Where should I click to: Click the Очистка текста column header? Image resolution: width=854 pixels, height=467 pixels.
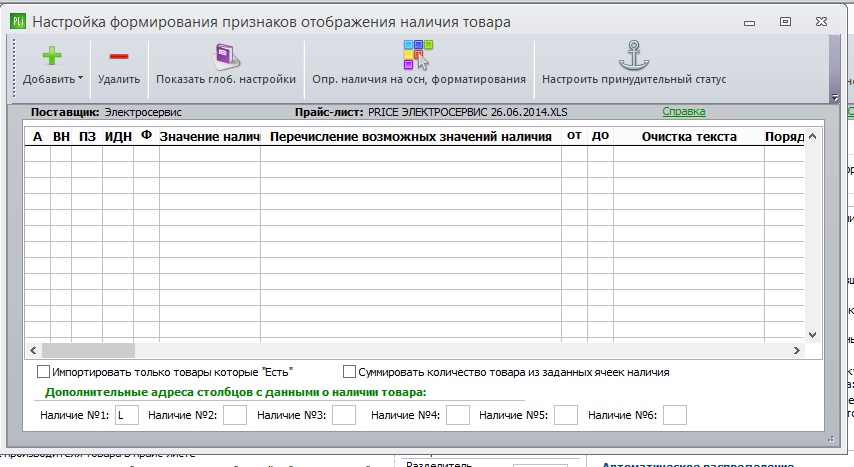coord(689,136)
